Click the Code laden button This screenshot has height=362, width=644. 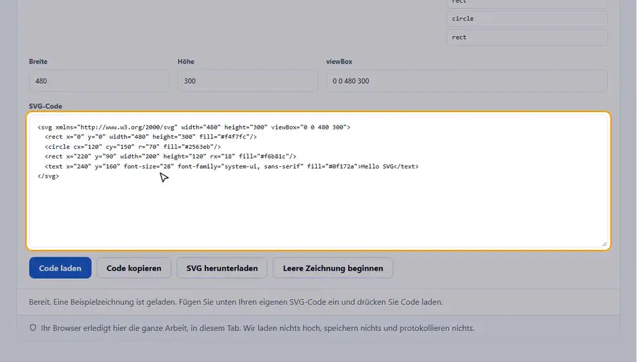point(60,267)
